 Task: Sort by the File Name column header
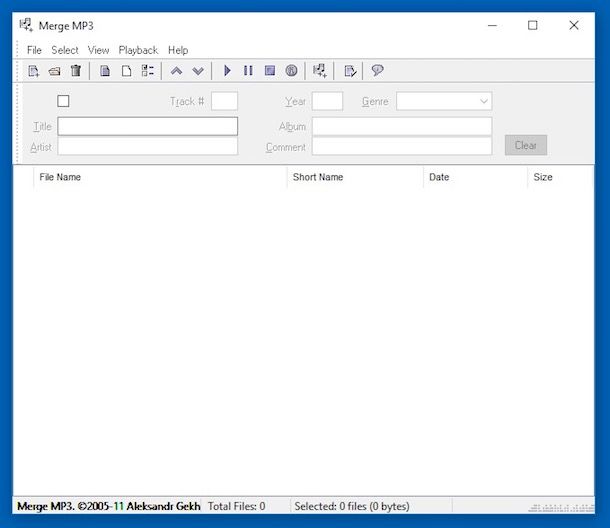click(160, 177)
